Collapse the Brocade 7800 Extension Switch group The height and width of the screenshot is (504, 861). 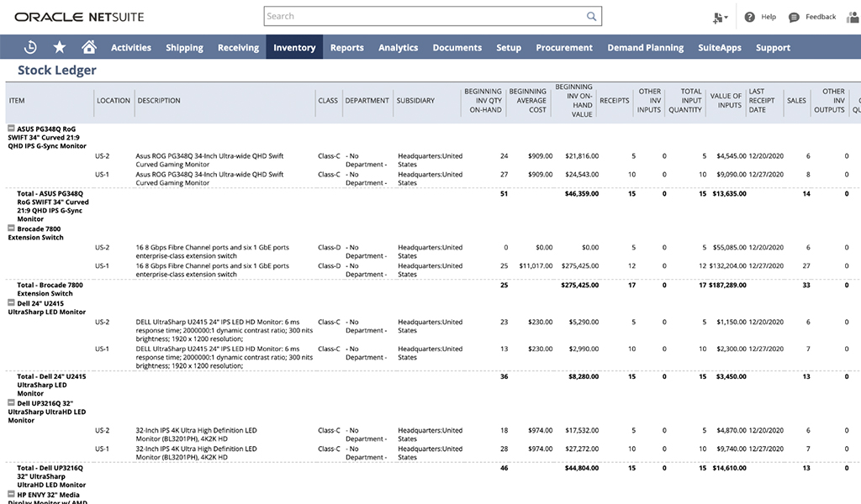11,228
